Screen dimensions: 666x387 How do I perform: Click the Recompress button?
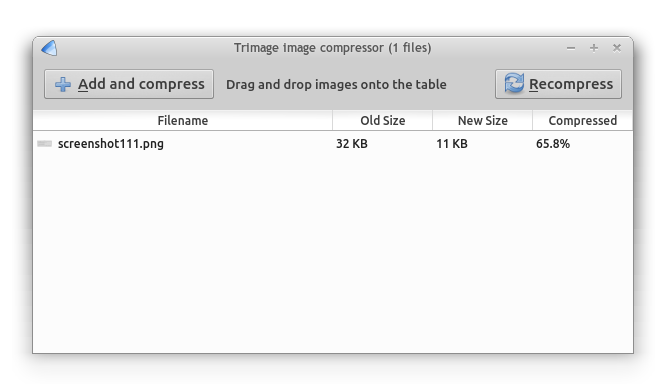pos(558,84)
